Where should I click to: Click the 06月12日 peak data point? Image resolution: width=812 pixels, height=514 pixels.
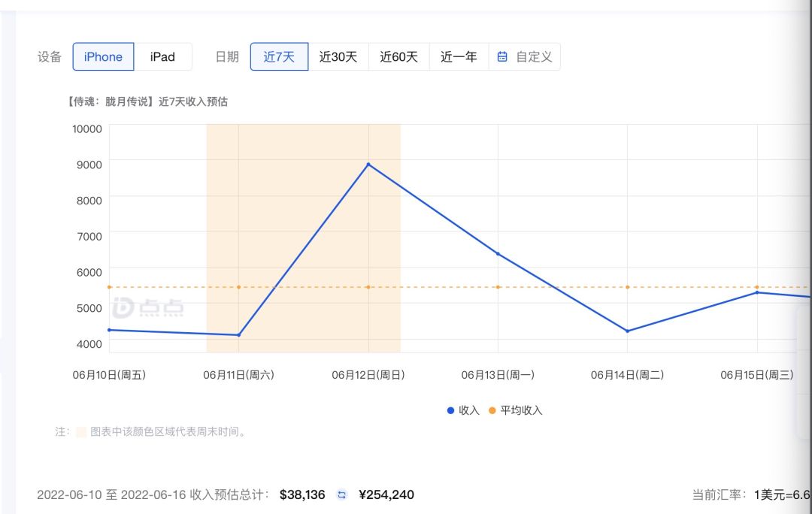[x=368, y=165]
